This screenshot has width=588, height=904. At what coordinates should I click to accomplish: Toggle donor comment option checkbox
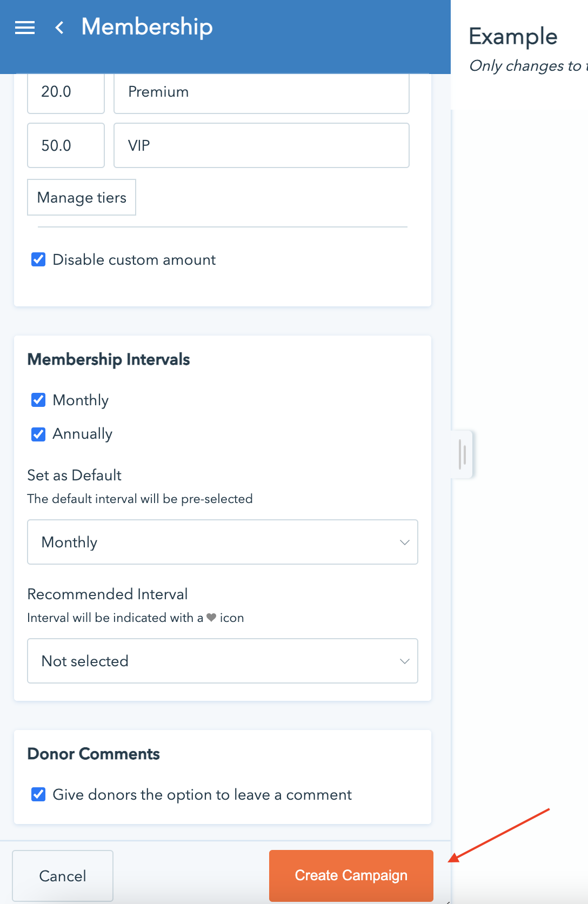[x=38, y=794]
